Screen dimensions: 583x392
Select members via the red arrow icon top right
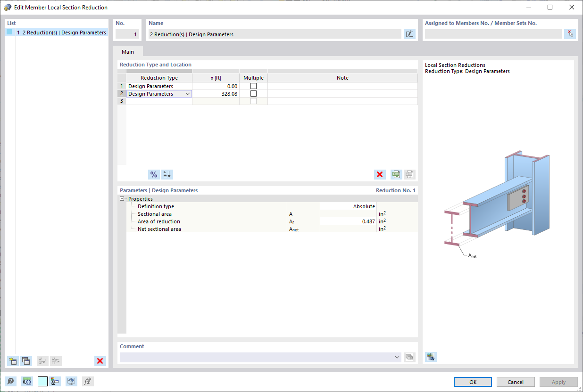pyautogui.click(x=570, y=33)
